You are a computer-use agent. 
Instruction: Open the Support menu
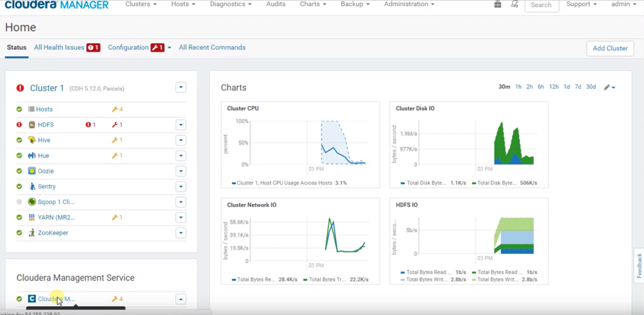click(x=581, y=4)
